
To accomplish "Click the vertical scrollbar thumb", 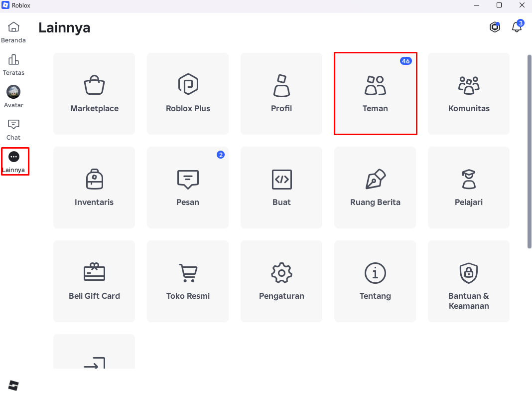I will 530,152.
